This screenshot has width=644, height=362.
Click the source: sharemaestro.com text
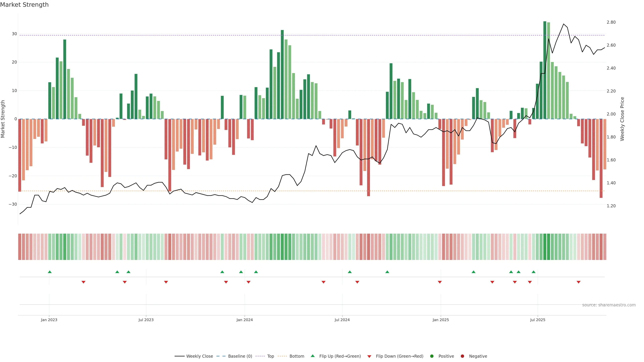click(609, 305)
